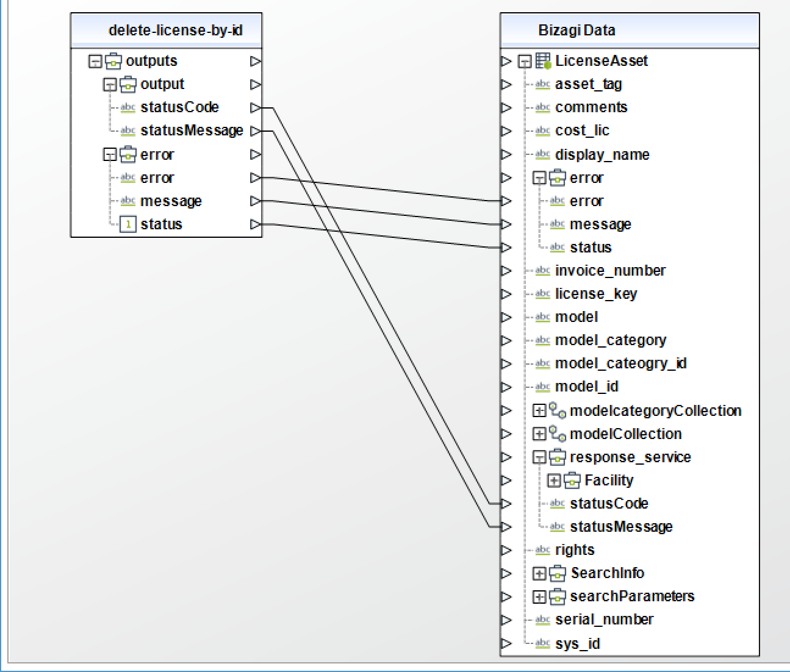Select message in delete-license-by-id

pos(171,201)
